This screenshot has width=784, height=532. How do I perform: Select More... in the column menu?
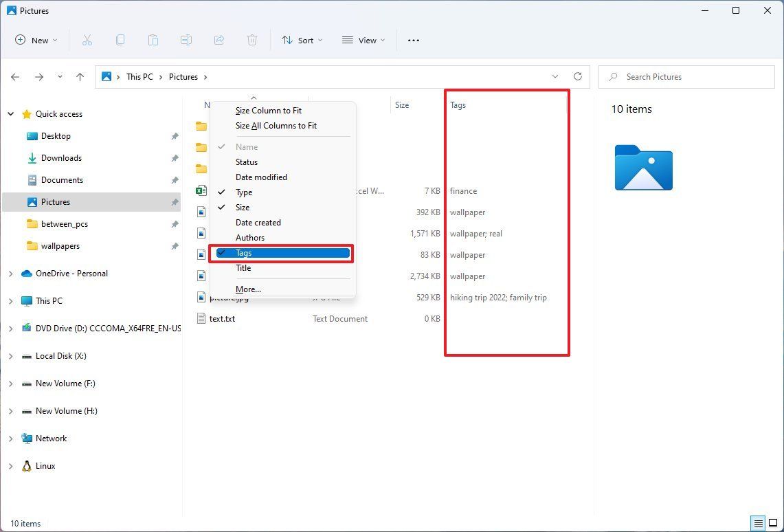pyautogui.click(x=248, y=289)
